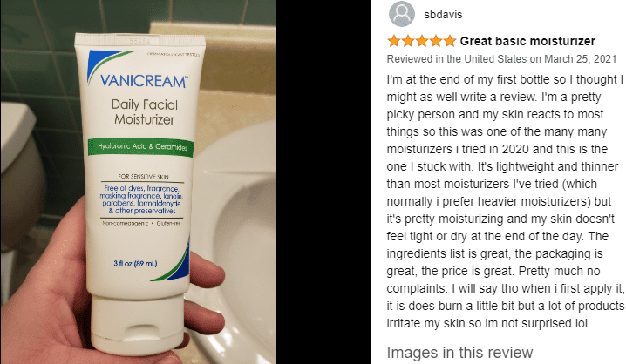This screenshot has width=626, height=364.
Task: Select the first orange rating star
Action: 393,41
